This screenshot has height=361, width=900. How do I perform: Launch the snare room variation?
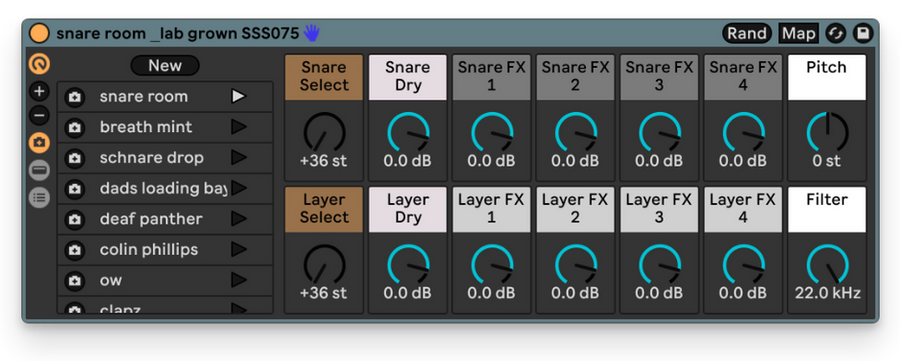coord(239,96)
